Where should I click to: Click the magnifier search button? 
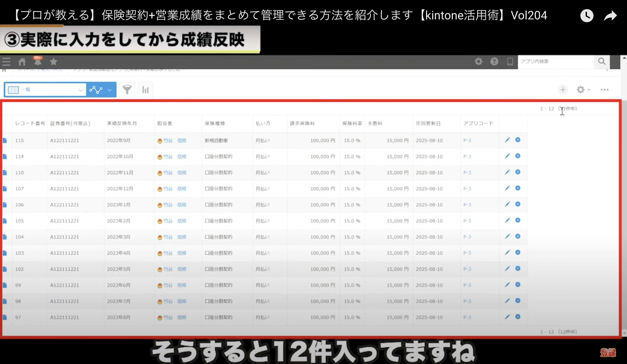(x=602, y=61)
